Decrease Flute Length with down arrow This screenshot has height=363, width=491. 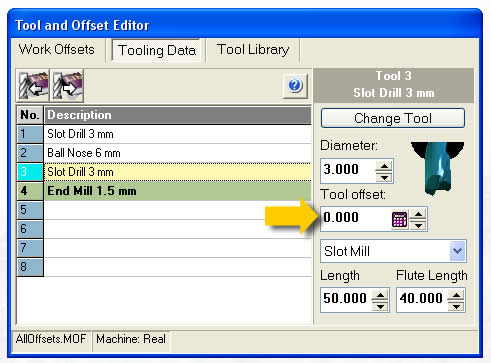(456, 306)
